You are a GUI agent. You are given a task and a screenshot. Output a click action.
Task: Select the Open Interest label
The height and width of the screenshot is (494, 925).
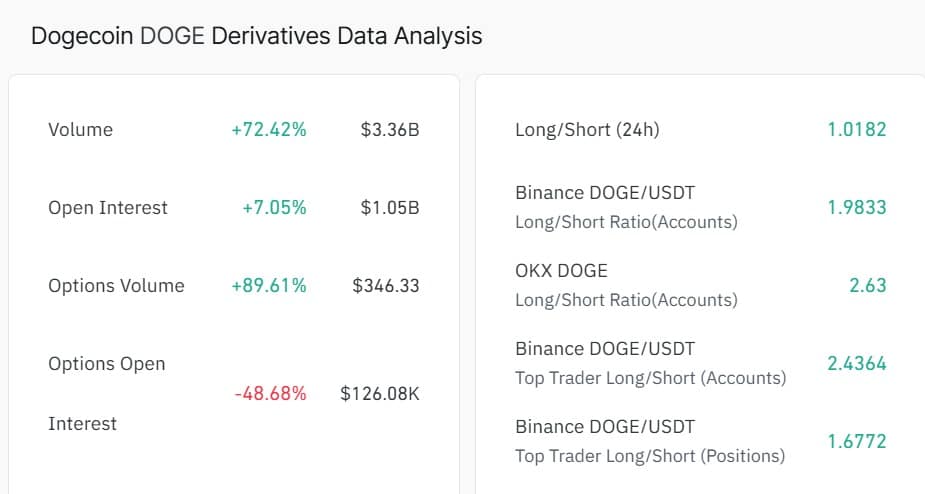click(108, 208)
